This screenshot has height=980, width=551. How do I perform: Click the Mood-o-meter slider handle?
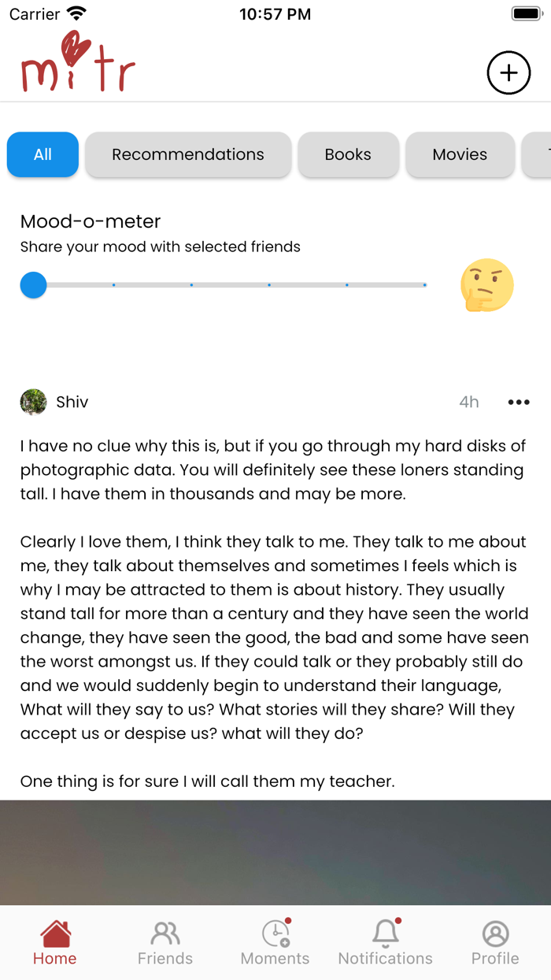(x=33, y=285)
